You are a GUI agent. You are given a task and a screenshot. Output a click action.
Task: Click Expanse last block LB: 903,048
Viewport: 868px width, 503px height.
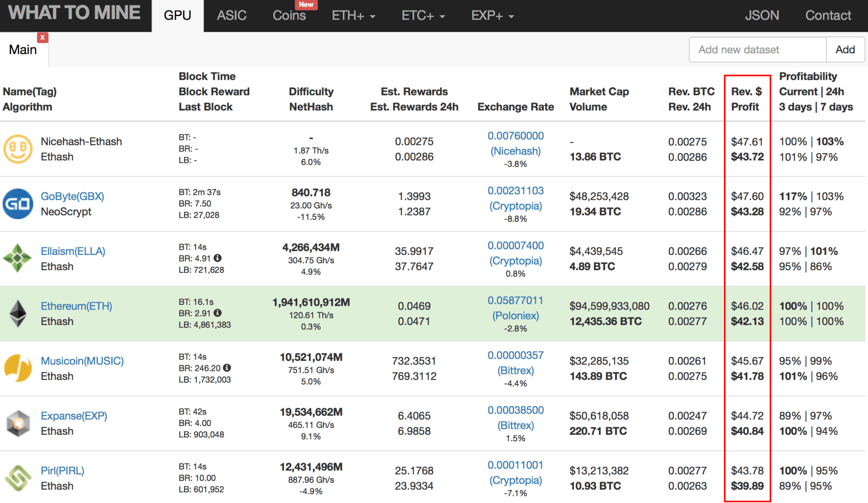click(x=201, y=434)
